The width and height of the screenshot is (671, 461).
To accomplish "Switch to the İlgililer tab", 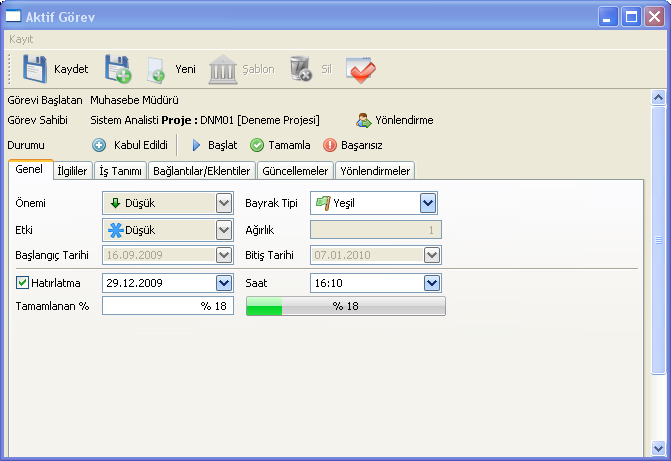I will 72,171.
